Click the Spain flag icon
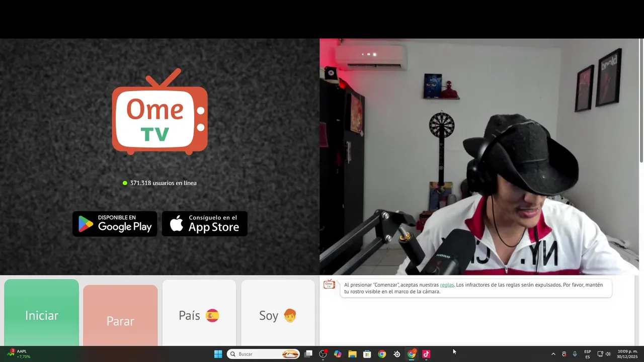The width and height of the screenshot is (644, 362). [212, 316]
